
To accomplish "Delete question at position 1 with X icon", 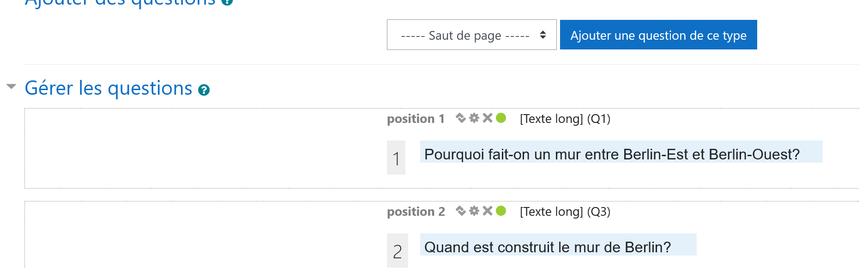I will (x=488, y=118).
